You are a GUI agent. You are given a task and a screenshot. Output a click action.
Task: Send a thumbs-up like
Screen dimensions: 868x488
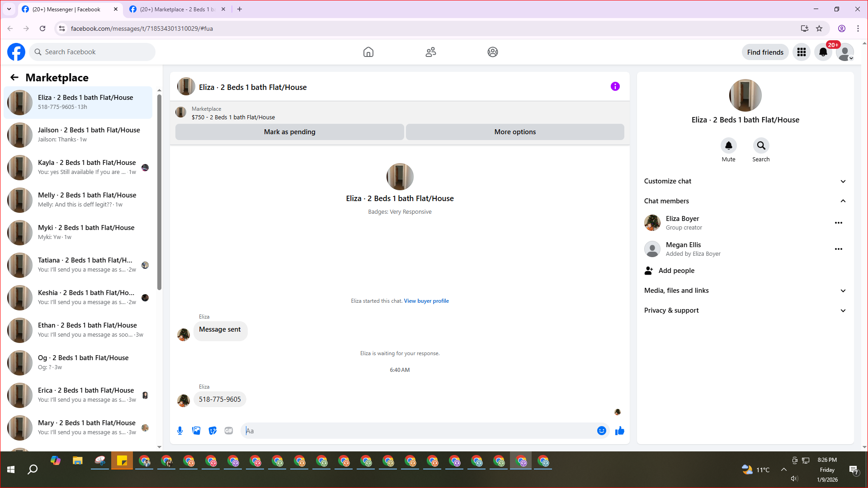click(619, 431)
